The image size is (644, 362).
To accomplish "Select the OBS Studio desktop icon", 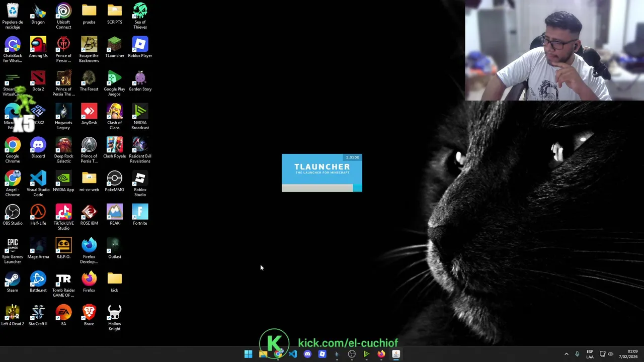I will tap(13, 215).
